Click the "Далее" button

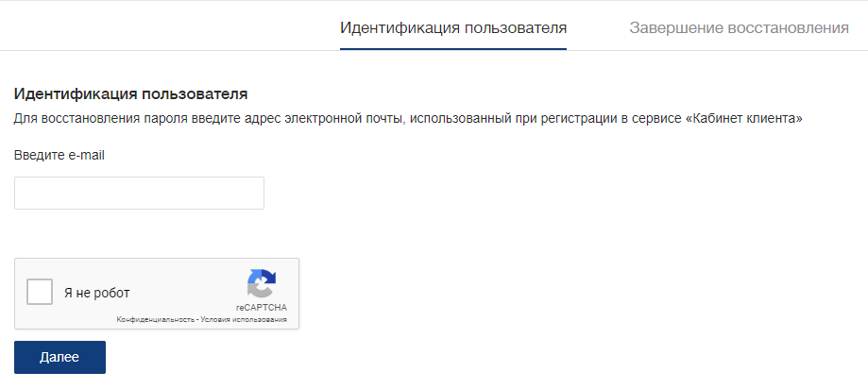pos(60,358)
